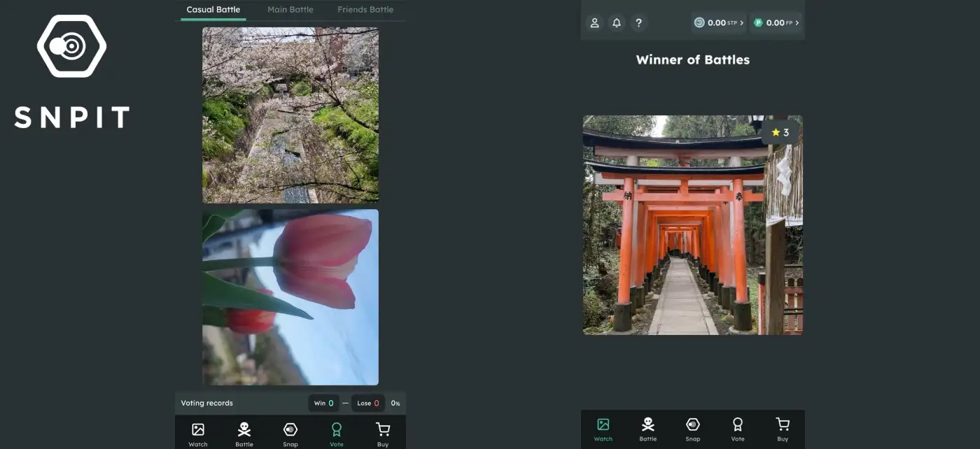Open Buy cart in left bottom navigation
980x449 pixels.
383,433
